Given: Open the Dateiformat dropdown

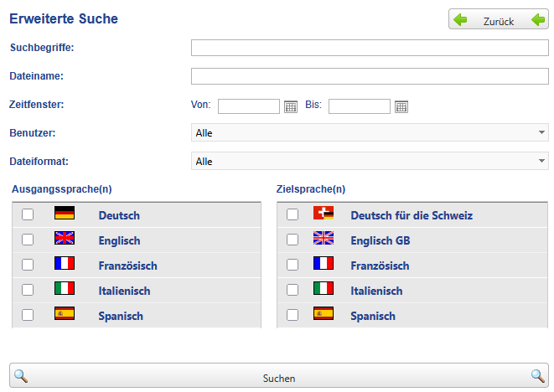Looking at the screenshot, I should click(370, 160).
